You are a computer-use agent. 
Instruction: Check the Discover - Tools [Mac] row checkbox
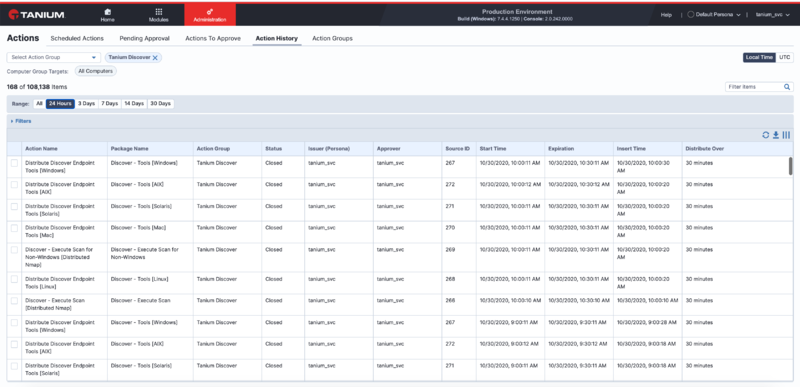click(x=14, y=228)
